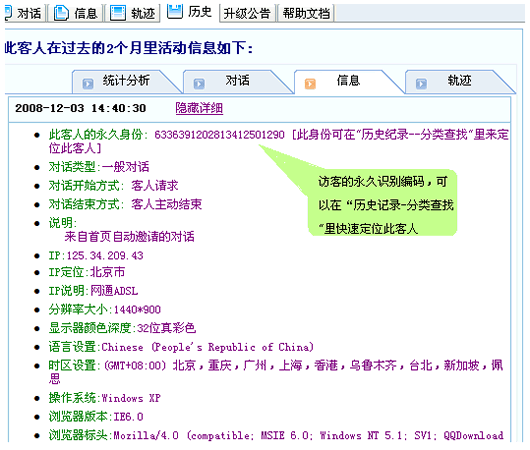Select the 历史 tab label at top

click(200, 12)
